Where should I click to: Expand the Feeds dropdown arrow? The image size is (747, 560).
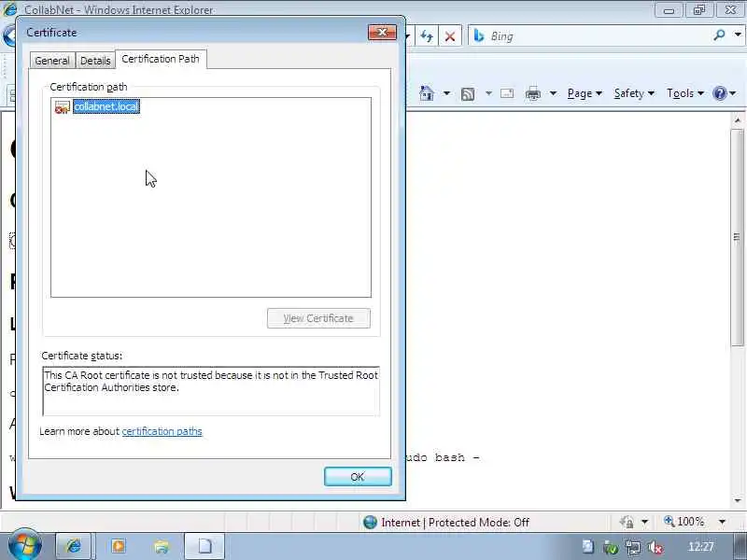488,93
